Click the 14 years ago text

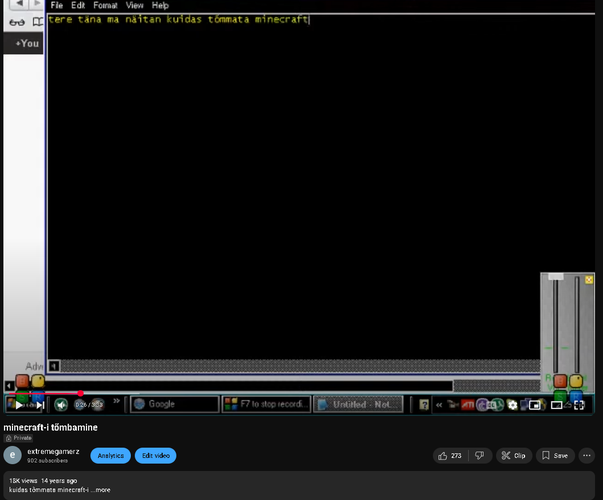pyautogui.click(x=59, y=481)
